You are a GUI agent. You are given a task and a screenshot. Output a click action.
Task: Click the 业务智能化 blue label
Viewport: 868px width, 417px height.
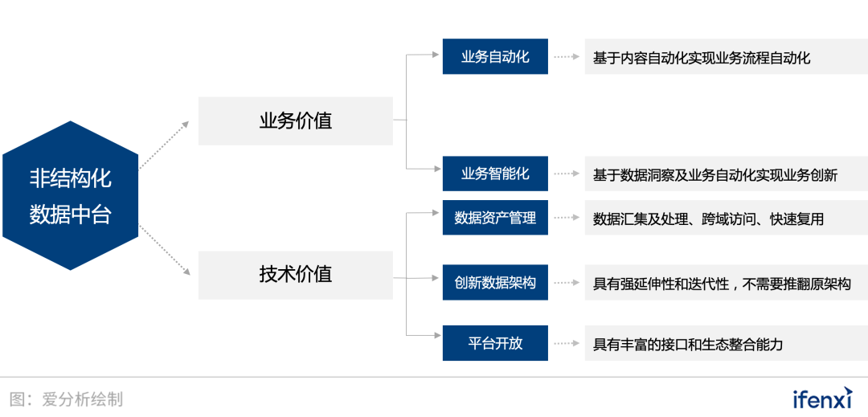click(x=495, y=174)
